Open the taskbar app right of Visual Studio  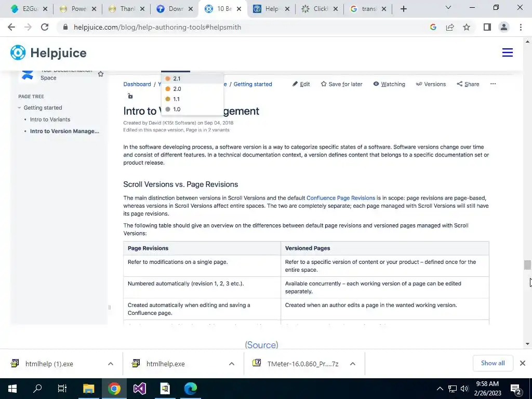pyautogui.click(x=165, y=389)
